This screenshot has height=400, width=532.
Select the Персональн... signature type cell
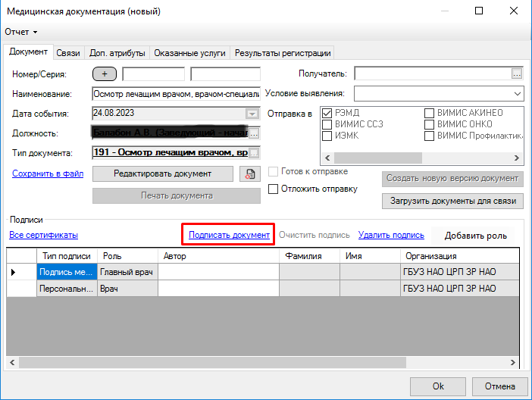(67, 289)
